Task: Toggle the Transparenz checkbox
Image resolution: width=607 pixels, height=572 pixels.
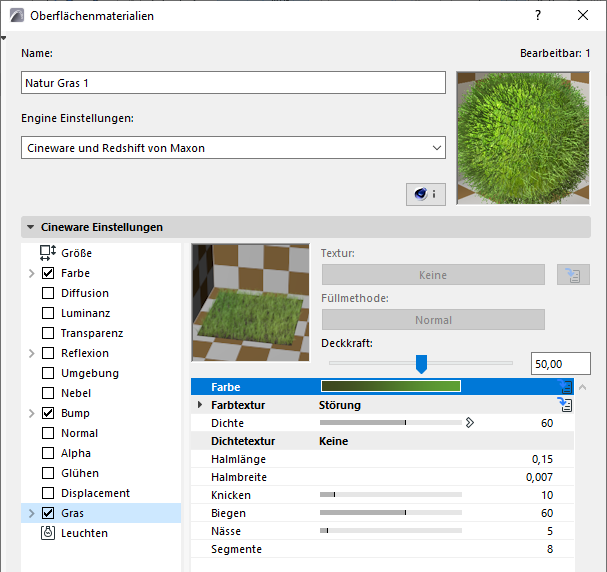Action: click(x=48, y=333)
